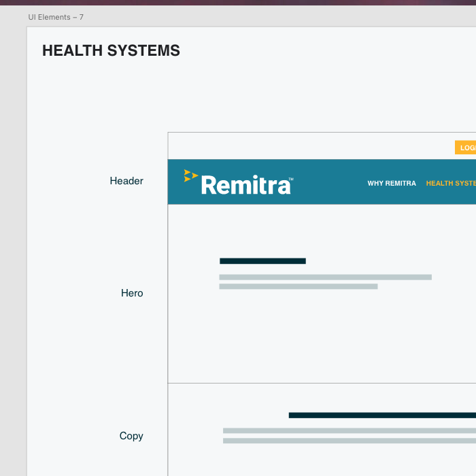Click the dark heading bar in Copy section

coord(381,415)
